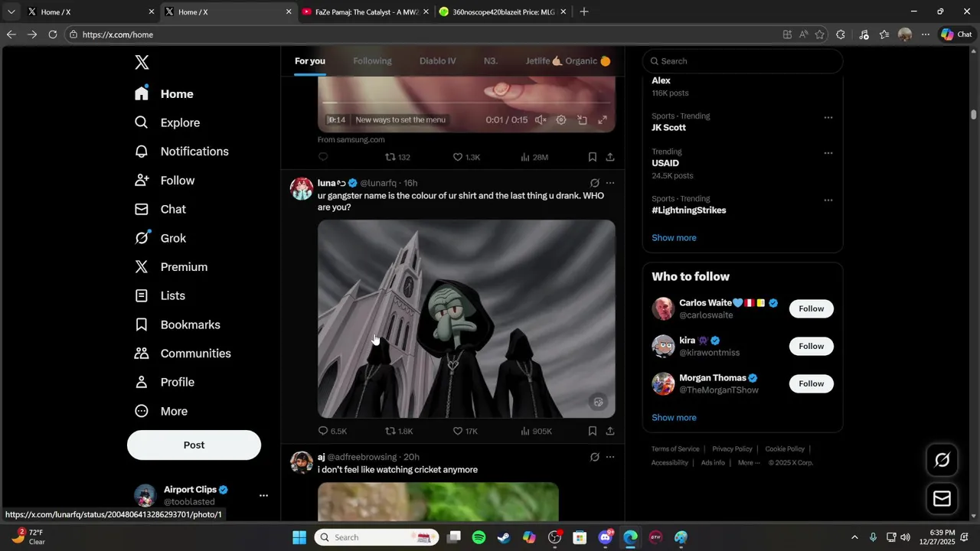980x551 pixels.
Task: Open Premium in the sidebar
Action: click(x=171, y=267)
